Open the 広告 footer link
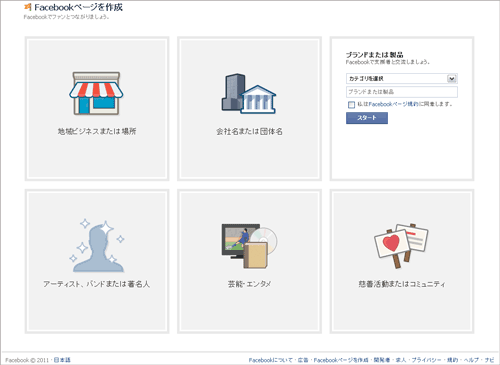The image size is (500, 365). pos(303,360)
